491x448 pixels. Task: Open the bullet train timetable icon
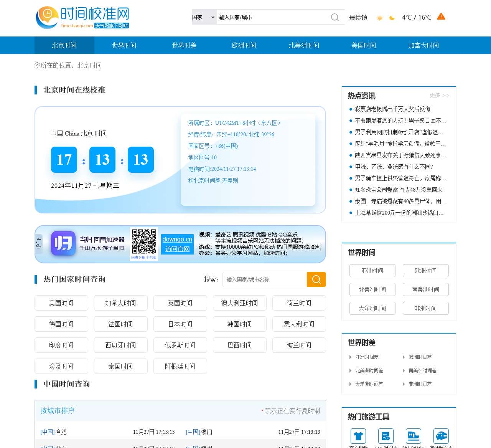pyautogui.click(x=413, y=436)
